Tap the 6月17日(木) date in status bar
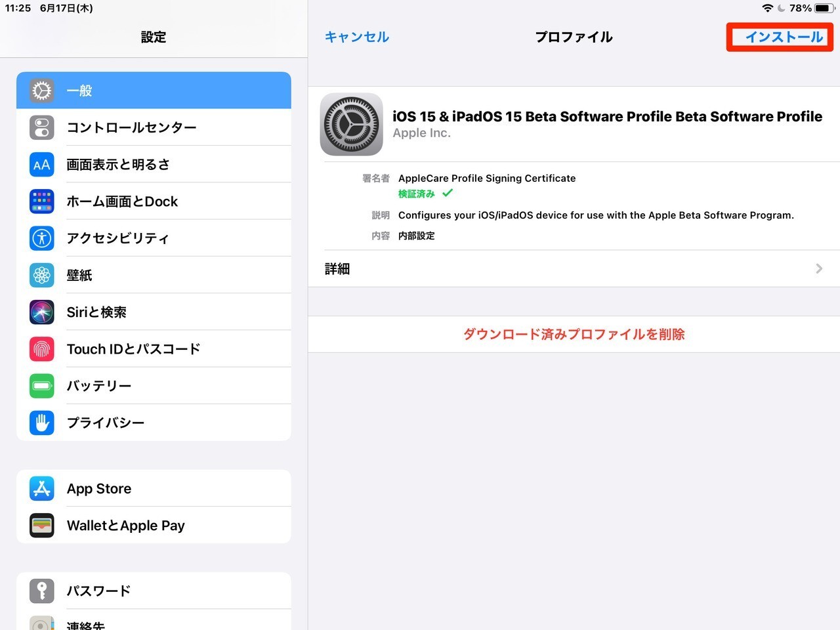 coord(66,8)
